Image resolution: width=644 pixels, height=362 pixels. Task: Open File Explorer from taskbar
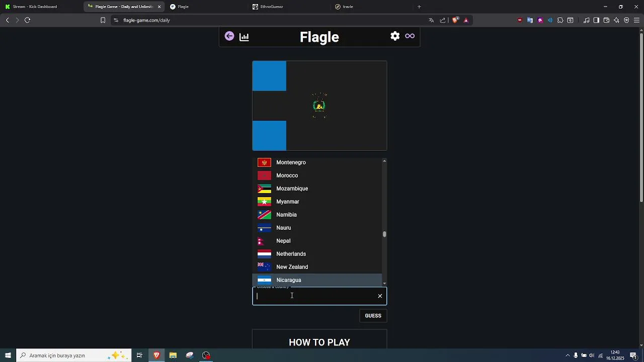[x=173, y=355]
